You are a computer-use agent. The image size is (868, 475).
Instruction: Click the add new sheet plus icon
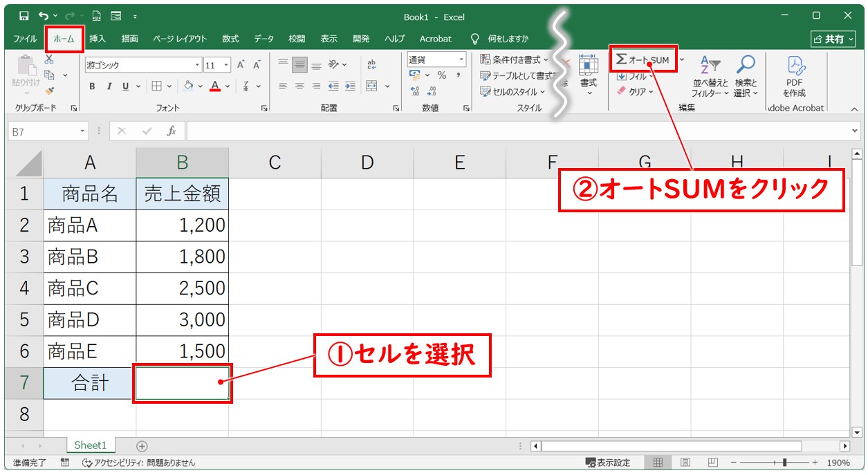point(142,447)
